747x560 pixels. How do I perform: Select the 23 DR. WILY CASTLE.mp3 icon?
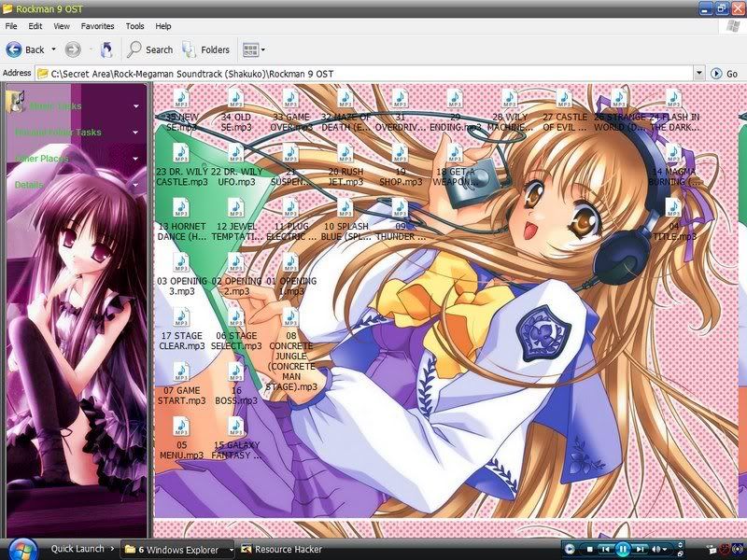point(181,153)
